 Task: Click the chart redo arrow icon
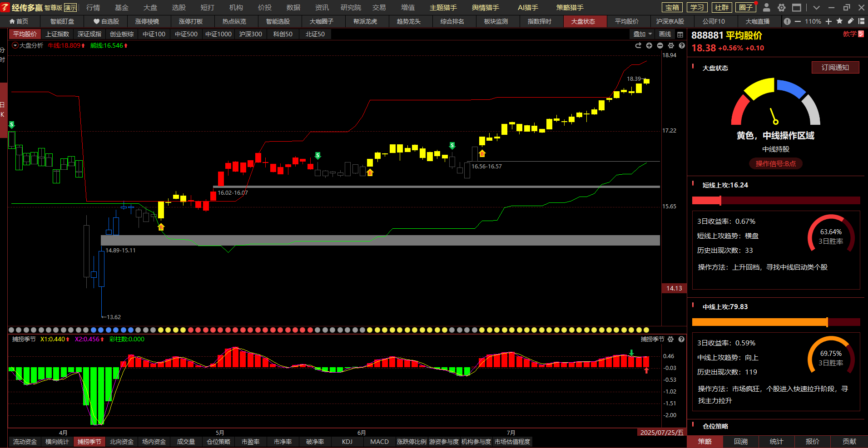coord(638,45)
